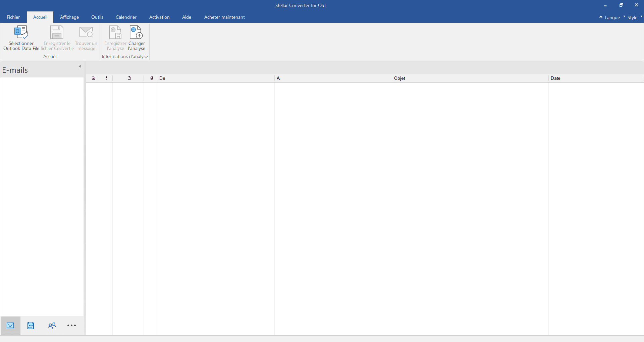Click the document type column header icon
The width and height of the screenshot is (644, 342).
(x=129, y=78)
